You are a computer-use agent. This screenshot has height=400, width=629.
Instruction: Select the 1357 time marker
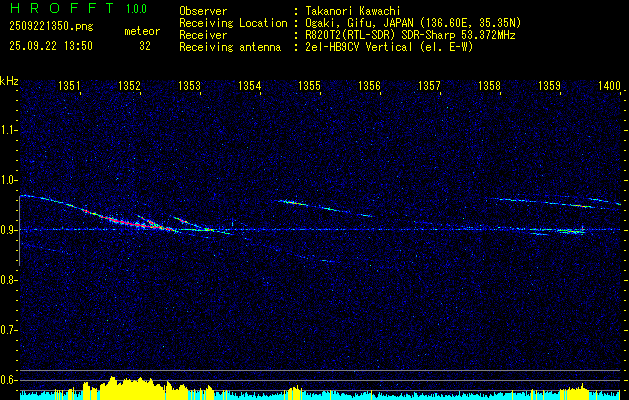coord(429,86)
